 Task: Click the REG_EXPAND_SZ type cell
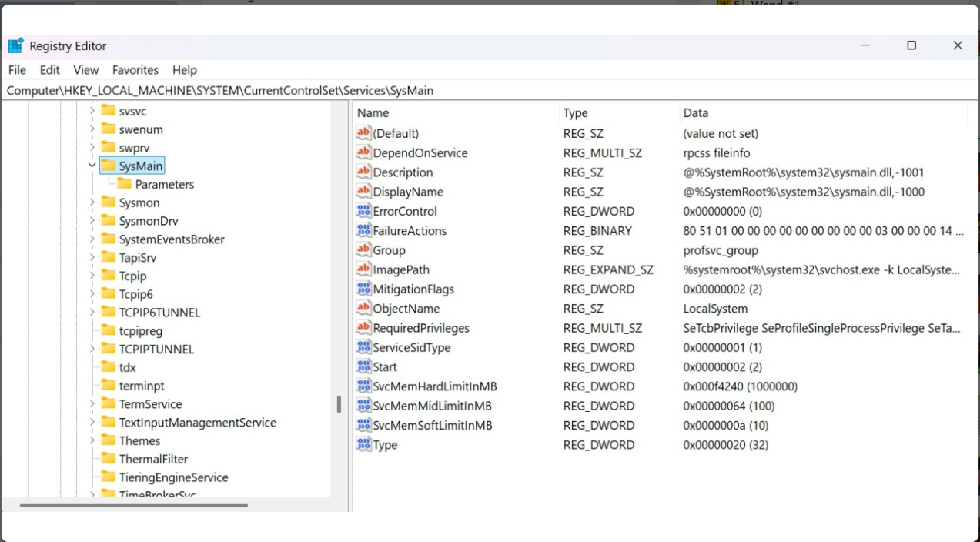coord(608,269)
